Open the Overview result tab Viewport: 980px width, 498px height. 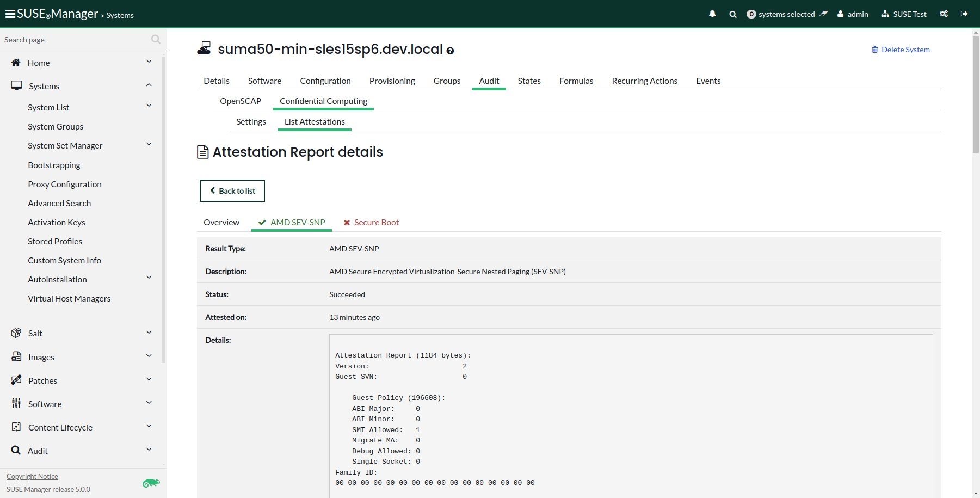pos(221,222)
